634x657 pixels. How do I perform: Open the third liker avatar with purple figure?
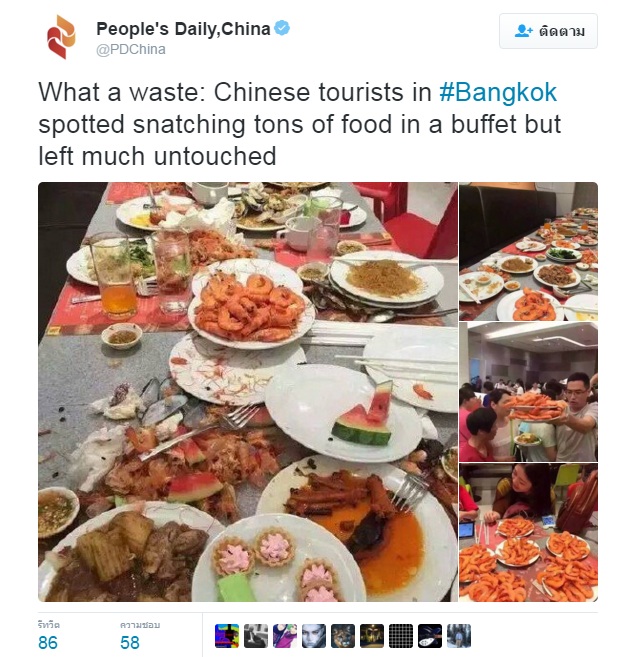[x=285, y=636]
